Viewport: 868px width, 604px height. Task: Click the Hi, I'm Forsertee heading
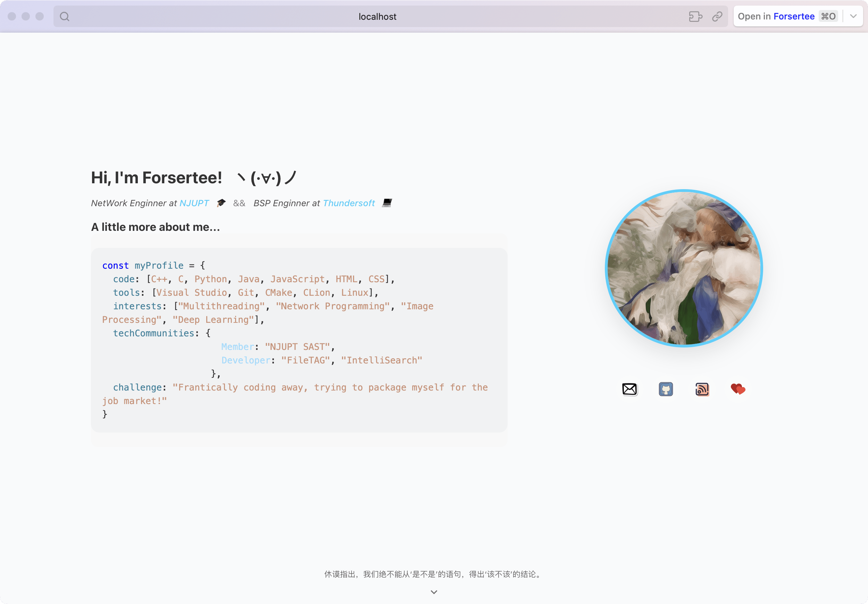(157, 178)
